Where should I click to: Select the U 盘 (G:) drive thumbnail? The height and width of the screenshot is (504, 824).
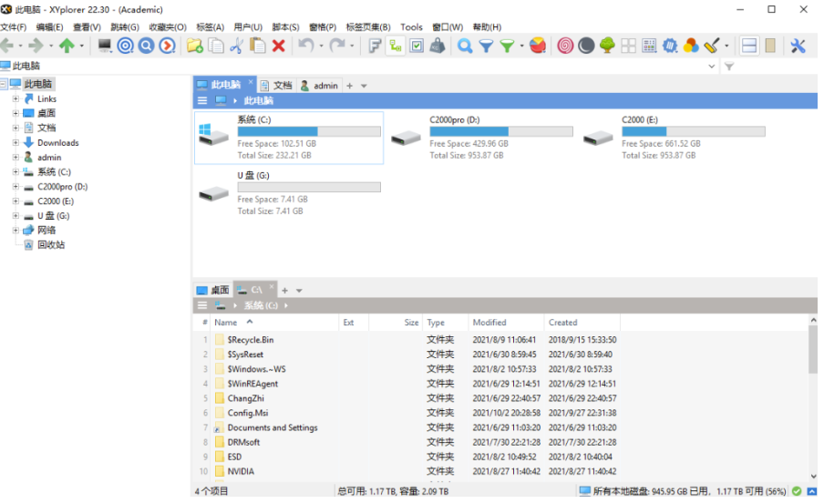[214, 194]
